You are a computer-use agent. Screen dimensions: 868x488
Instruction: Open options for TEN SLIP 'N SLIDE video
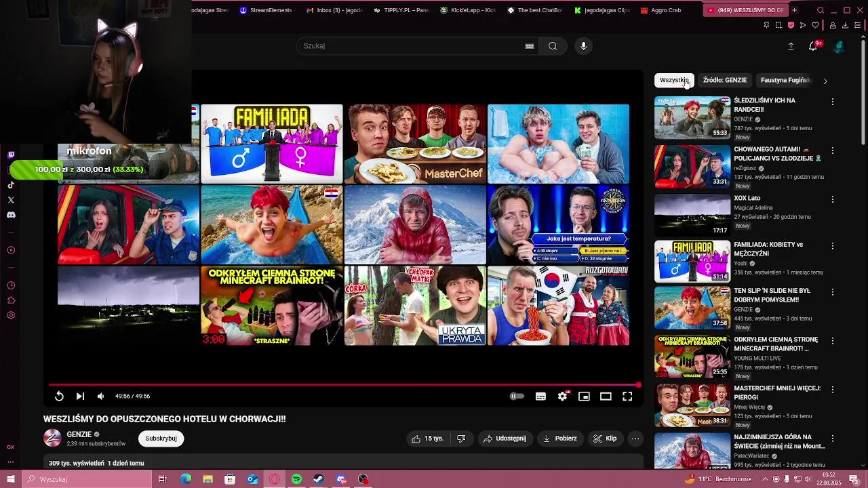click(833, 291)
